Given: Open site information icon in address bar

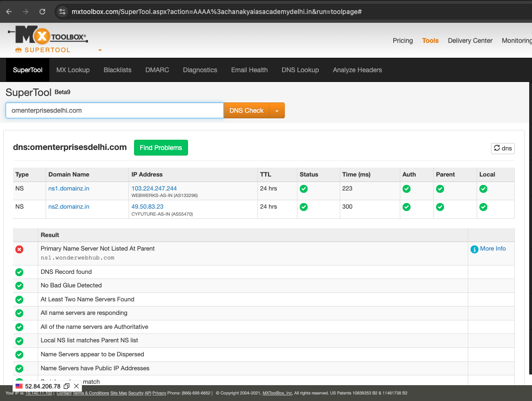Looking at the screenshot, I should pyautogui.click(x=62, y=12).
